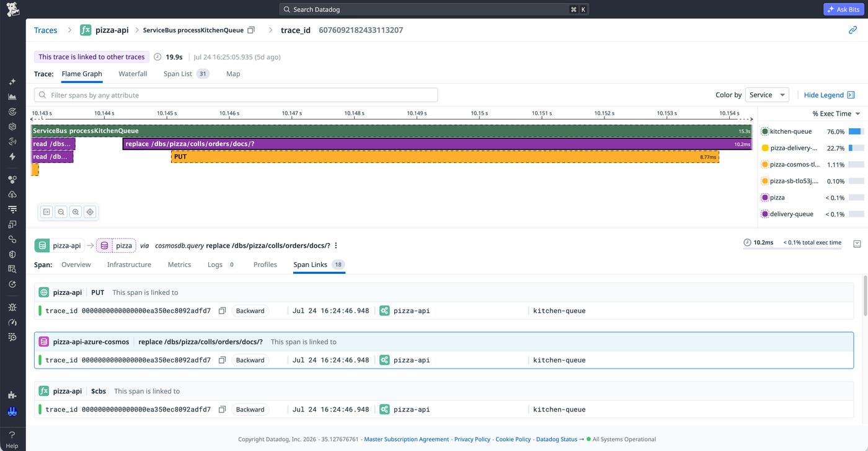Click the icon beside pizza-api-azure-cosmos span link
The width and height of the screenshot is (868, 451).
coord(44,342)
